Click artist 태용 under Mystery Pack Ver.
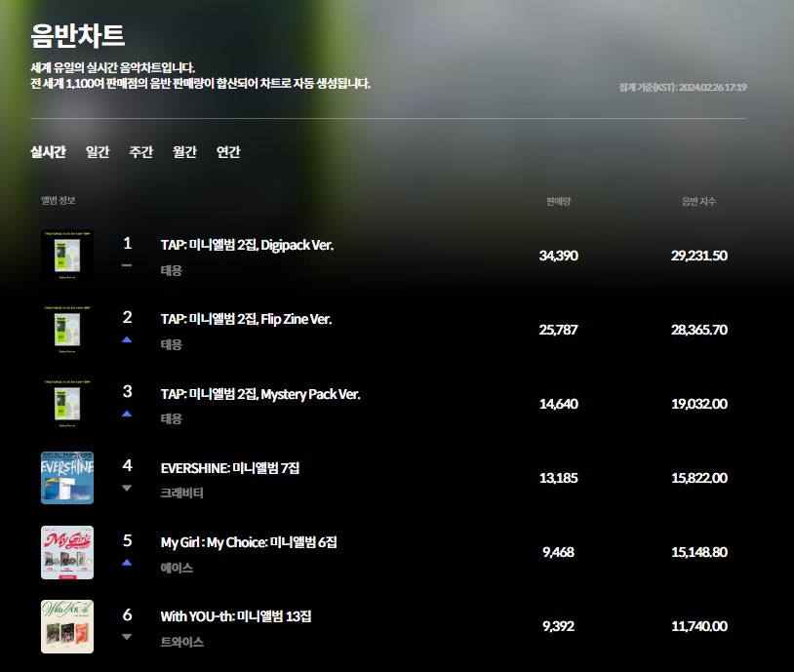The image size is (794, 672). tap(171, 418)
